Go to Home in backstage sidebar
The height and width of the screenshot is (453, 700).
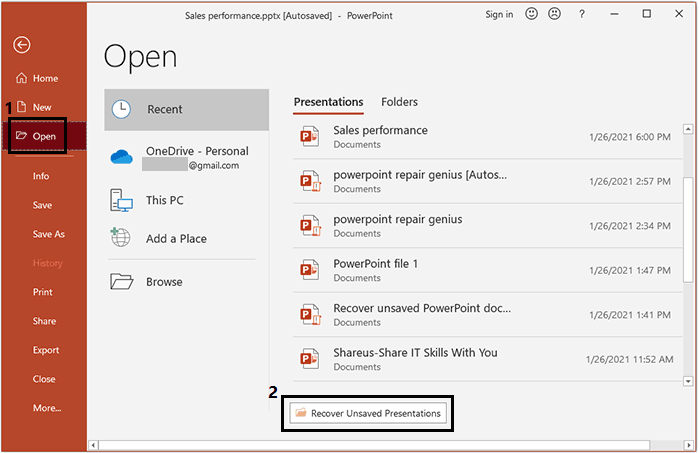click(37, 79)
